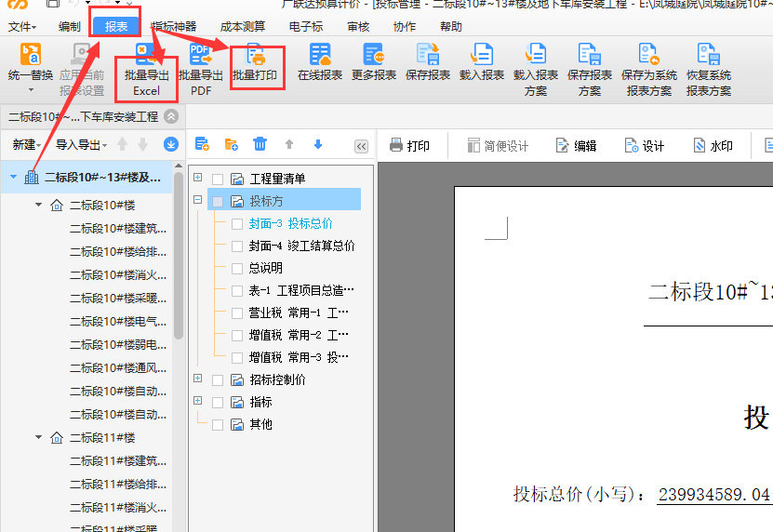This screenshot has height=532, width=773.
Task: Collapse the 投标方 node
Action: [x=198, y=200]
